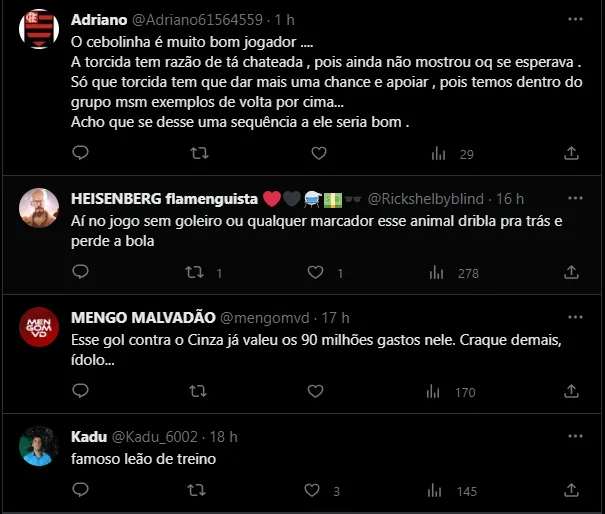Image resolution: width=605 pixels, height=514 pixels.
Task: Open more options on MENGO MALVADÃO's tweet
Action: click(x=574, y=317)
